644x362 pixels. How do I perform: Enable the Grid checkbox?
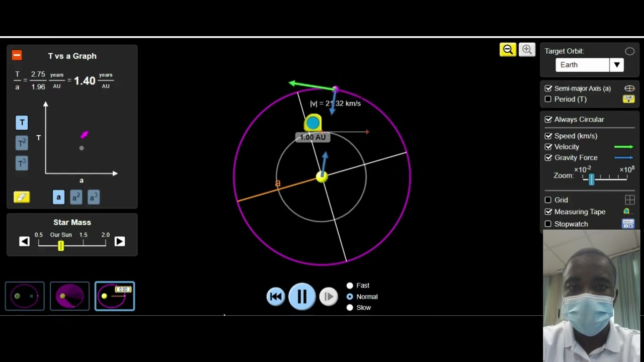[x=548, y=200]
